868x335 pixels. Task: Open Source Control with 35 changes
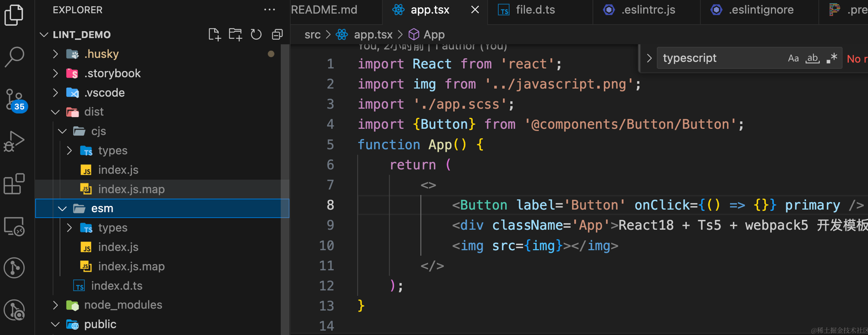click(x=15, y=100)
